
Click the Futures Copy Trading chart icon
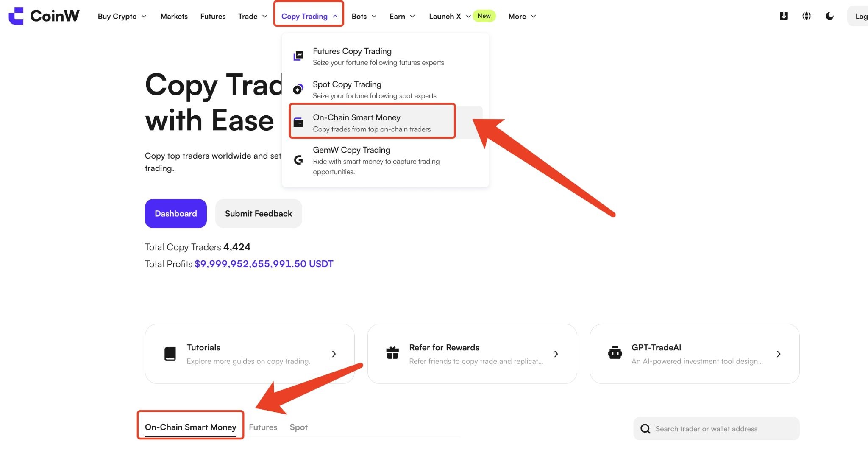point(298,56)
